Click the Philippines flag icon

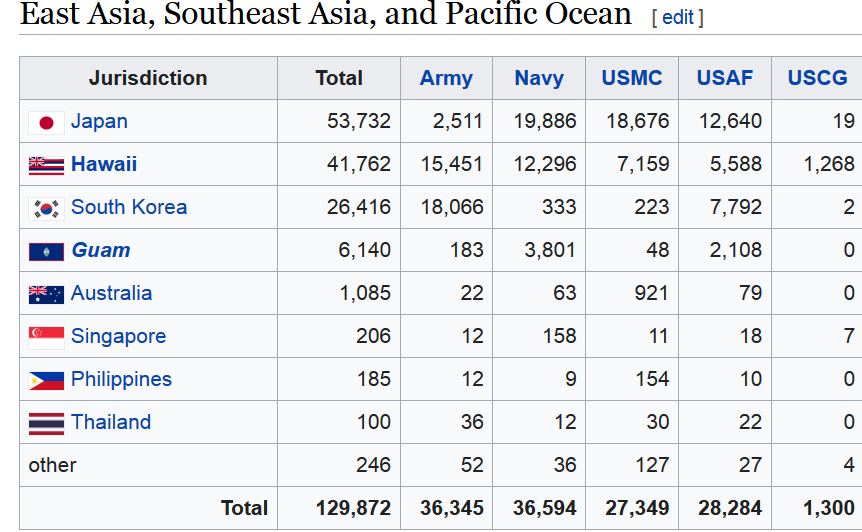(46, 380)
